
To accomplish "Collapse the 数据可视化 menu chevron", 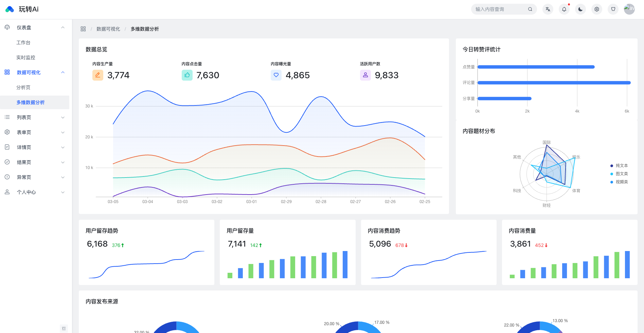I will tap(63, 72).
